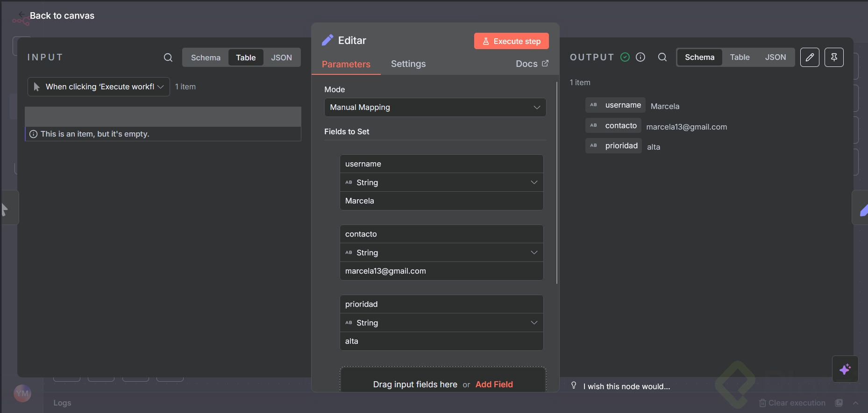The image size is (868, 413).
Task: Click the user avatar YM
Action: tap(22, 393)
